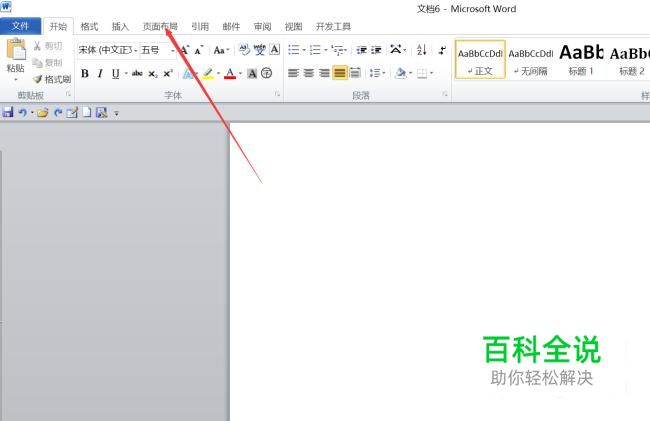Toggle Italic formatting
The image size is (650, 421).
[100, 74]
